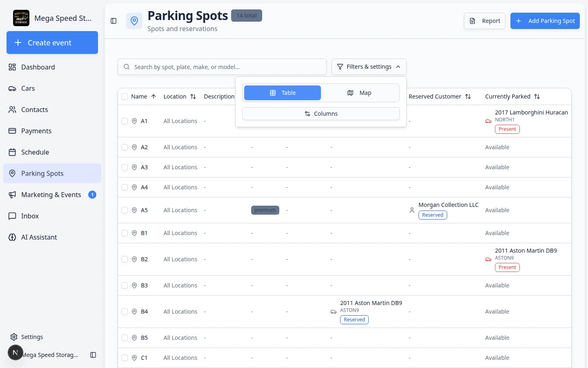Click car icon in B2 Currently Parked
This screenshot has height=368, width=588.
488,260
